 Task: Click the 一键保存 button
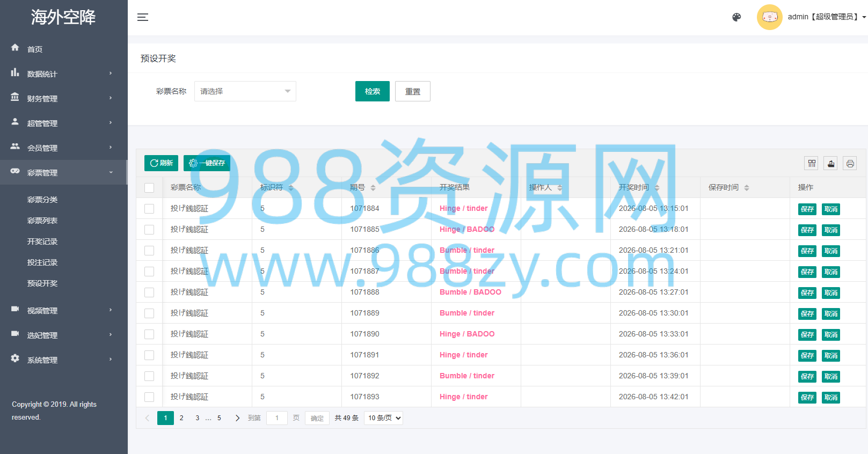[x=207, y=163]
